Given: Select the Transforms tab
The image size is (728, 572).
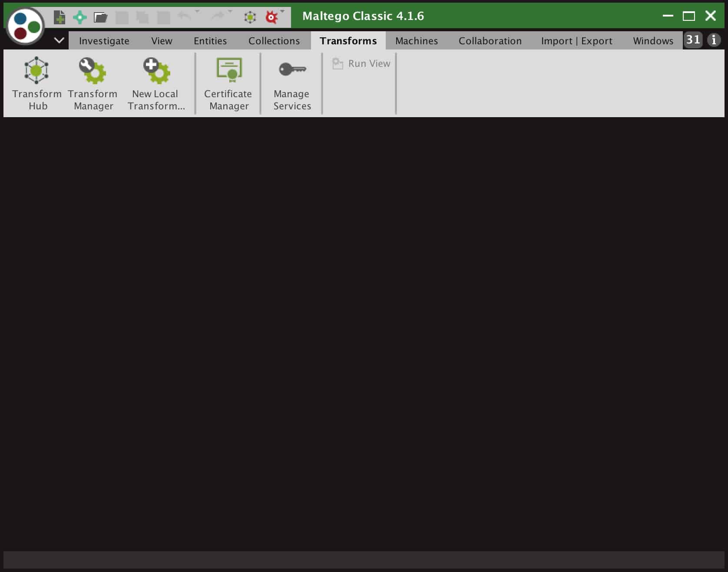Looking at the screenshot, I should coord(348,41).
